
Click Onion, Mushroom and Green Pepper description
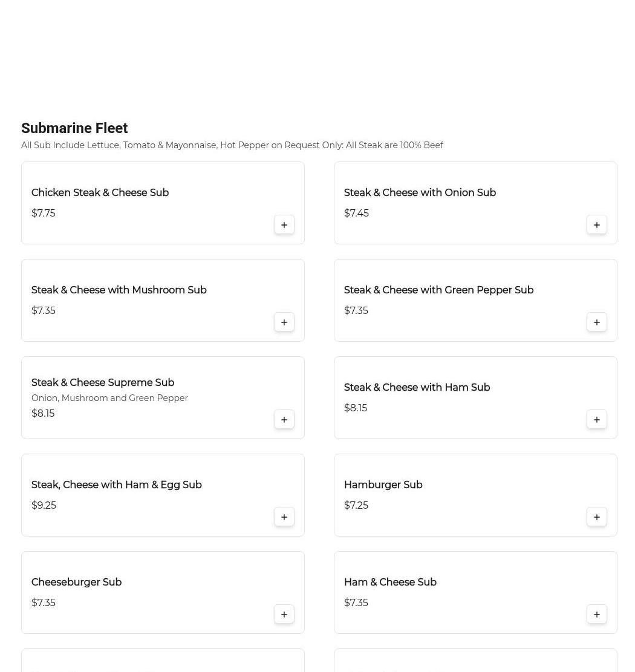point(109,398)
